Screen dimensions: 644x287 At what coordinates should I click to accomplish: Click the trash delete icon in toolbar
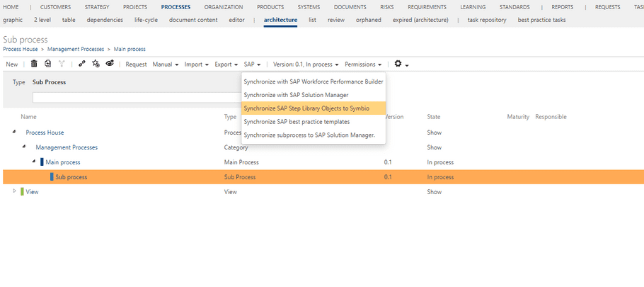(x=34, y=64)
